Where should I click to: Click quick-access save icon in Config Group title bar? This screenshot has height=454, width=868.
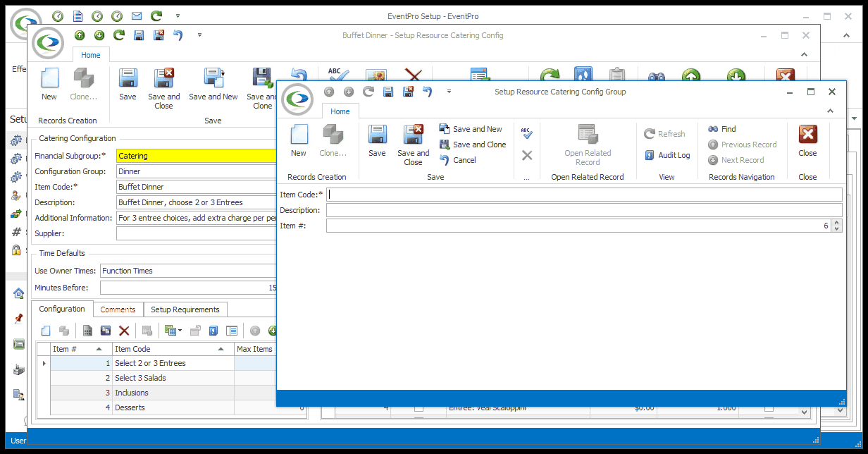click(x=388, y=92)
